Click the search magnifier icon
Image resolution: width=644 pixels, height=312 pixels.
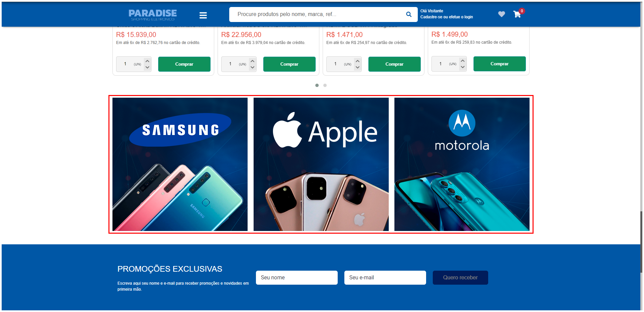409,14
